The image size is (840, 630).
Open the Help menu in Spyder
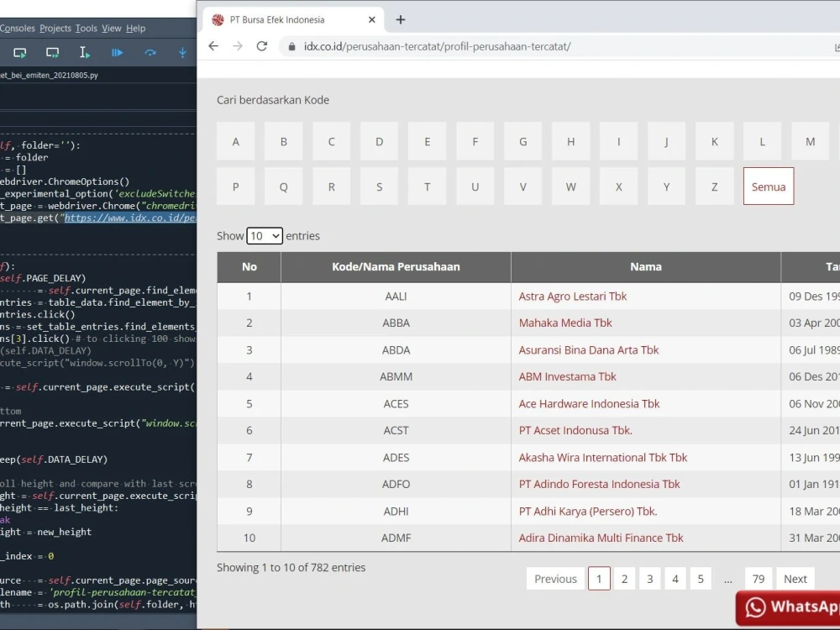pos(135,29)
